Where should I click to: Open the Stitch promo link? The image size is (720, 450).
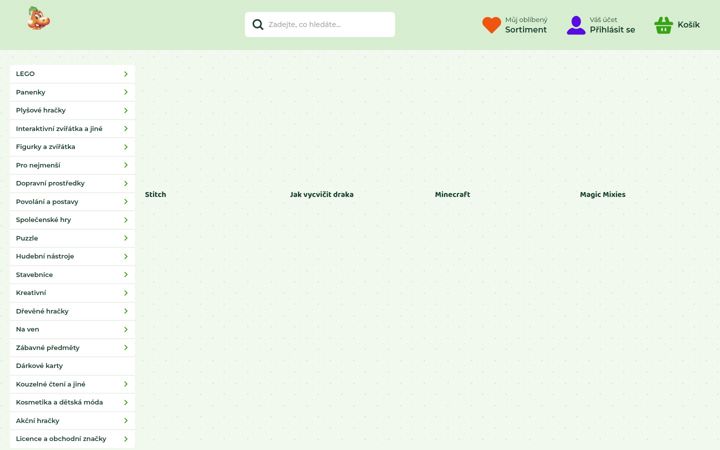[156, 194]
